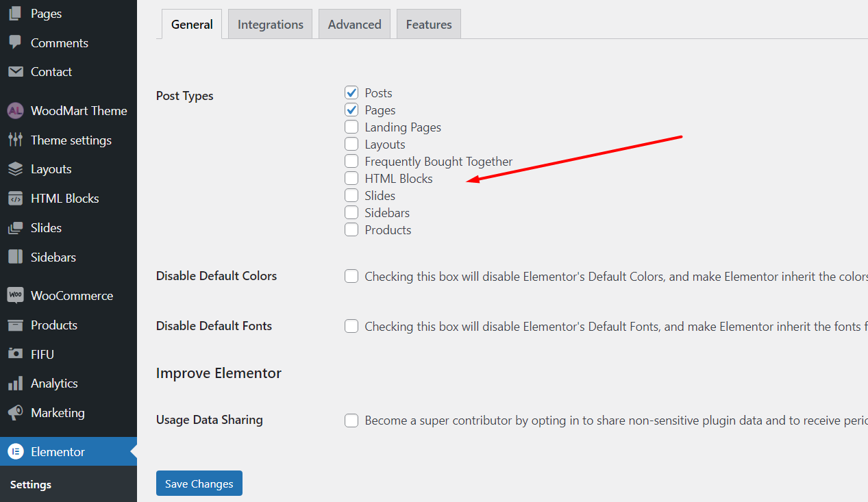868x502 pixels.
Task: Click the Usage Data Sharing label
Action: [210, 420]
